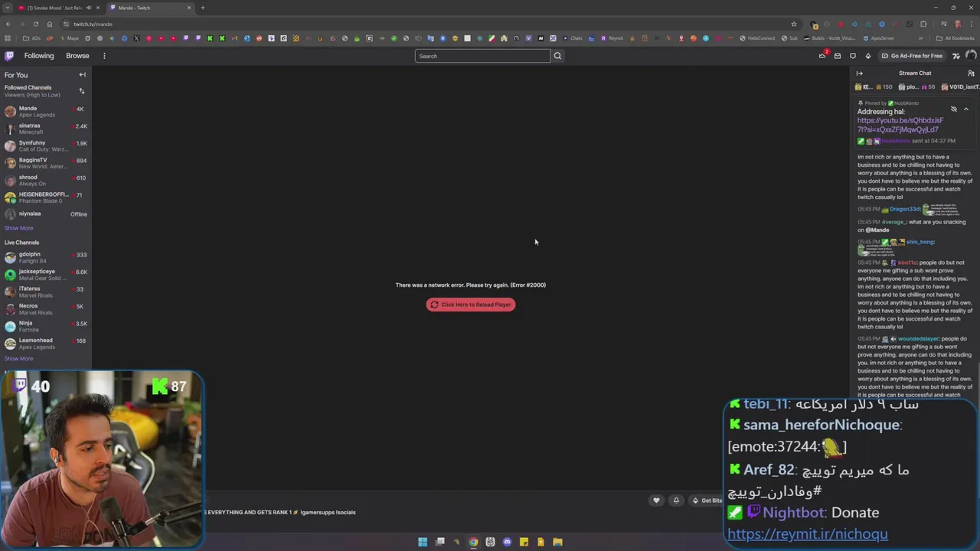This screenshot has height=551, width=980.
Task: Select Go Ad-Free for Free button
Action: pyautogui.click(x=912, y=56)
